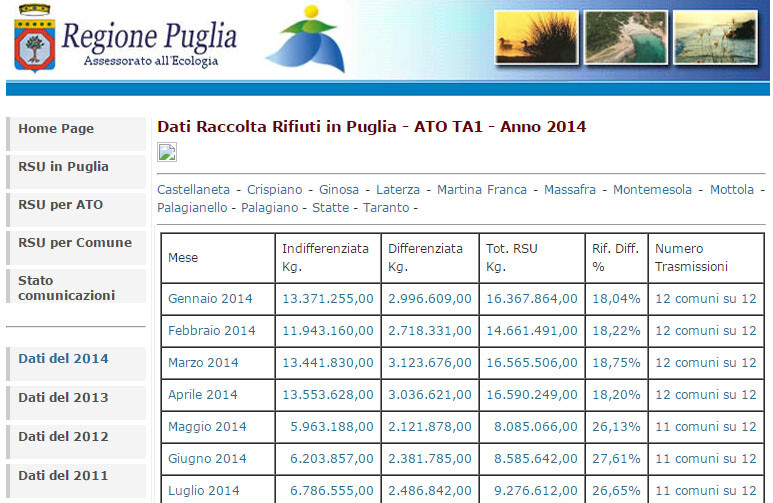Open the Montemesola municipality link
The height and width of the screenshot is (503, 773).
(652, 189)
